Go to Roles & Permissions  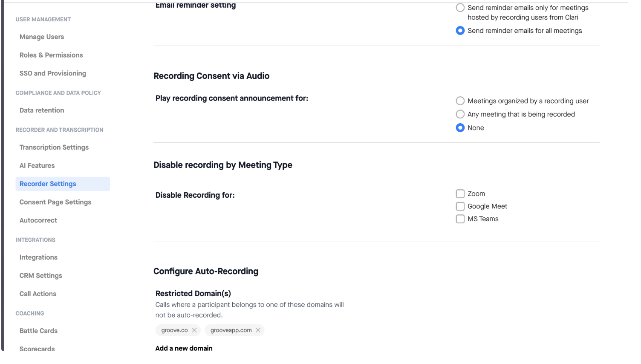[x=51, y=55]
